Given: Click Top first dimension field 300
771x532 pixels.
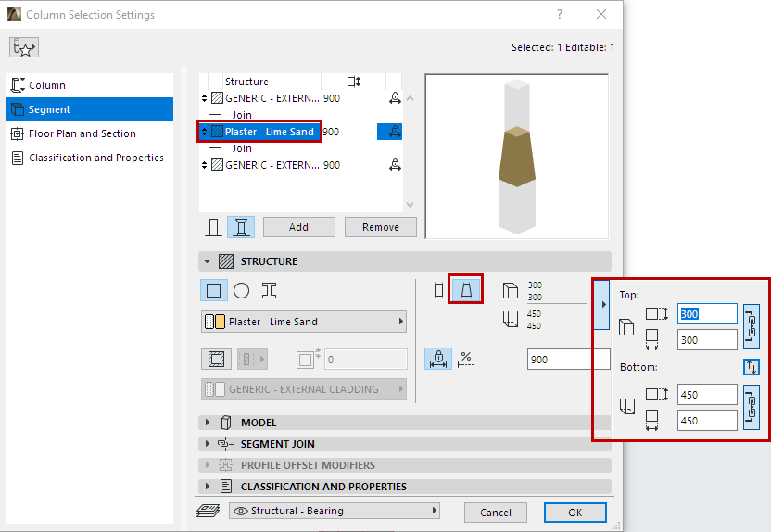Looking at the screenshot, I should [x=707, y=313].
